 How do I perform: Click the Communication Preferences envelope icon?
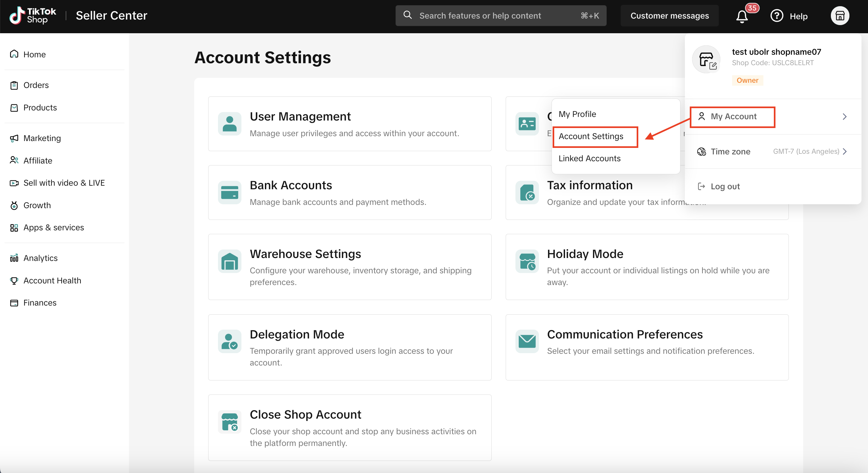coord(527,341)
